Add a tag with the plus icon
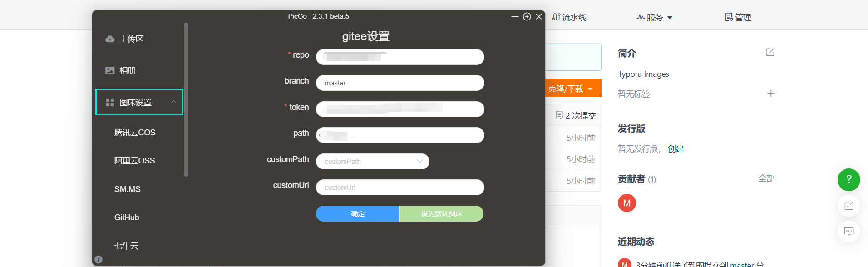868x267 pixels. 771,94
